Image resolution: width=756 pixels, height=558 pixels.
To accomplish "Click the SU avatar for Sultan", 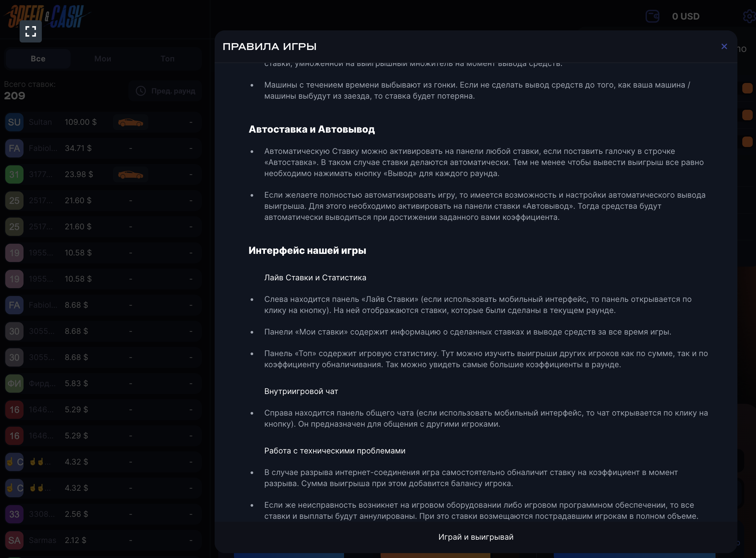I will point(14,122).
